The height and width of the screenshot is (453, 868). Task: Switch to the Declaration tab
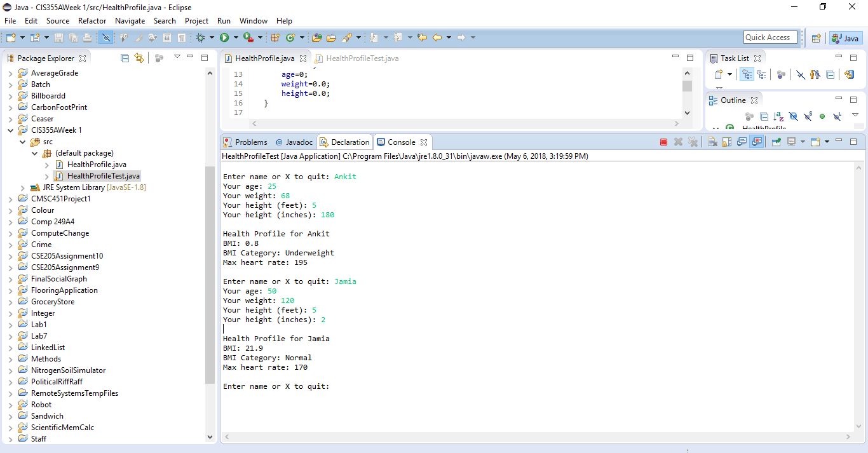click(x=344, y=142)
